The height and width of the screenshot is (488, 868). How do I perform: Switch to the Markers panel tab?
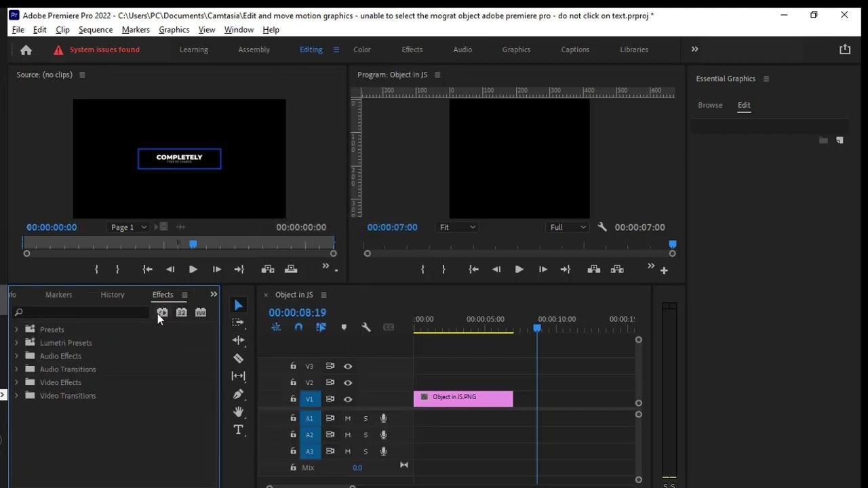(58, 295)
